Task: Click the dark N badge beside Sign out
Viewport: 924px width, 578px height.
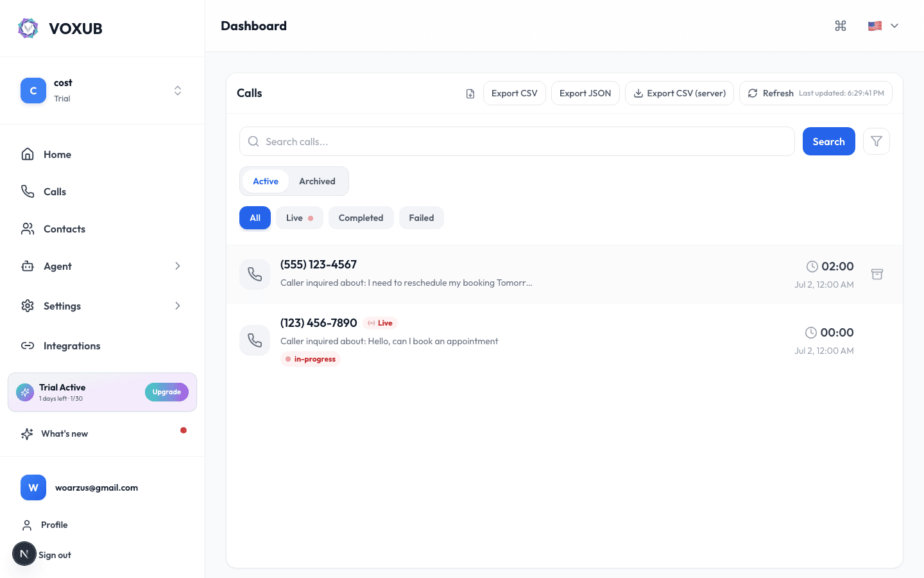Action: click(x=24, y=554)
